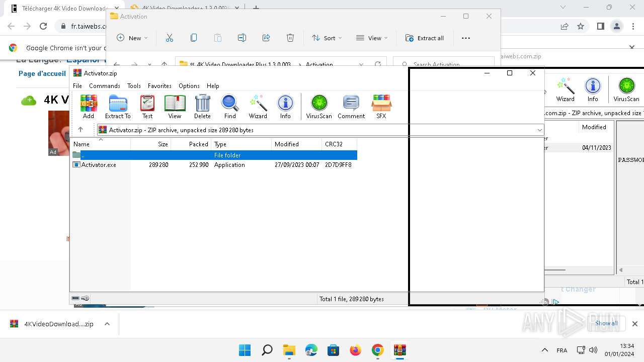The image size is (644, 362).
Task: Show archive Info in Activator.zip WinRAR toolbar
Action: [x=285, y=107]
